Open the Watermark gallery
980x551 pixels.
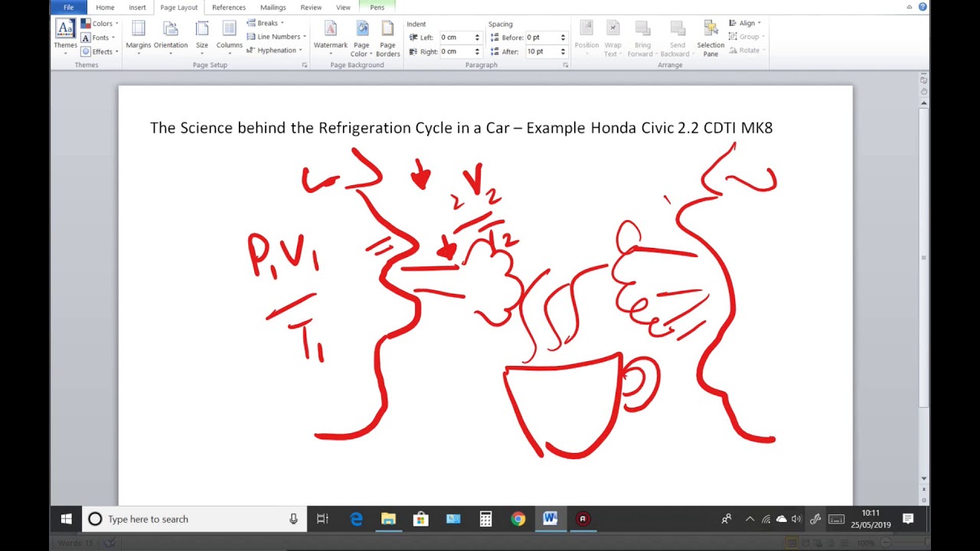(331, 37)
